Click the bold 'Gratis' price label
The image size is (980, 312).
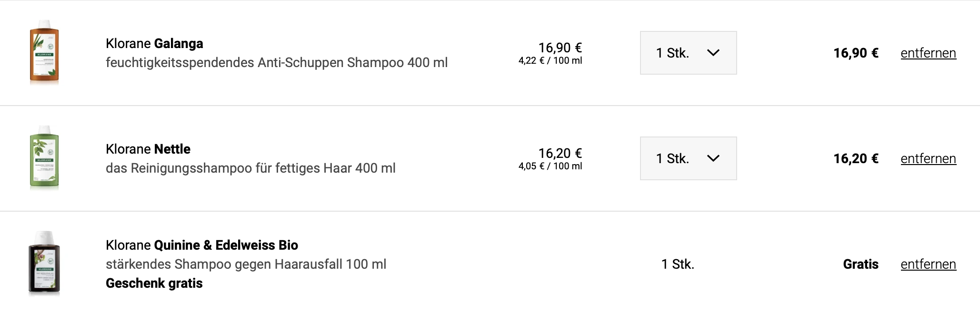click(x=860, y=264)
